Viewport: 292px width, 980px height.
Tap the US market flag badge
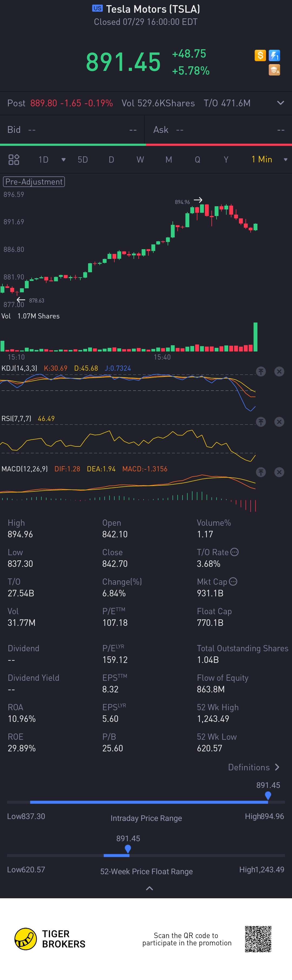click(x=97, y=8)
